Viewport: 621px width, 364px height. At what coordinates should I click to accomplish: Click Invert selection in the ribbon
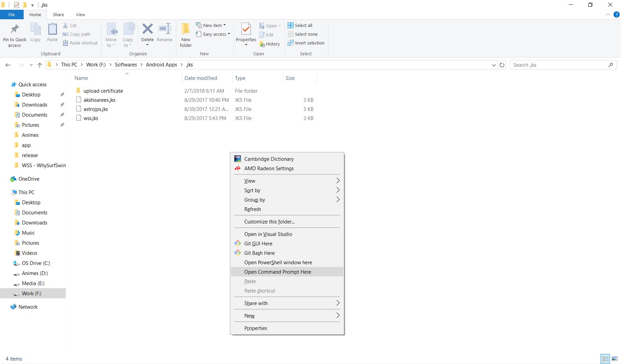pos(306,43)
